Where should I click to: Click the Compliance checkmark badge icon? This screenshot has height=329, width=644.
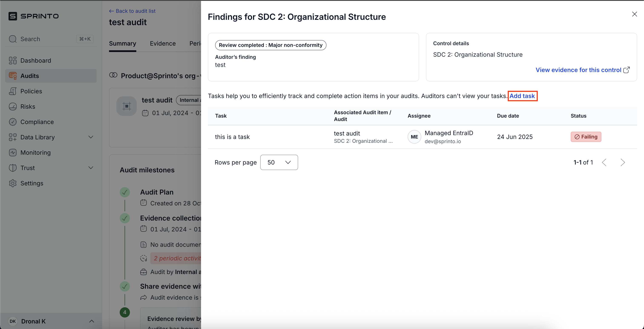13,122
